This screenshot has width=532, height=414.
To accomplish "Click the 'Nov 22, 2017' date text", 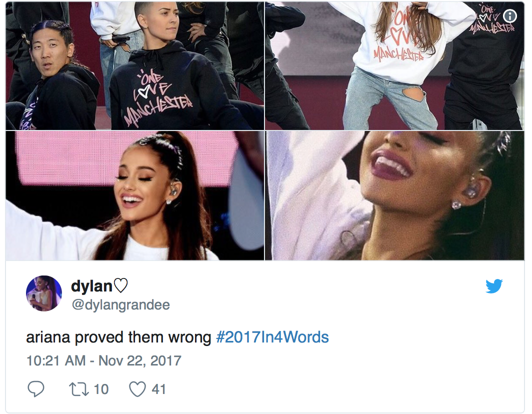I will tap(140, 360).
